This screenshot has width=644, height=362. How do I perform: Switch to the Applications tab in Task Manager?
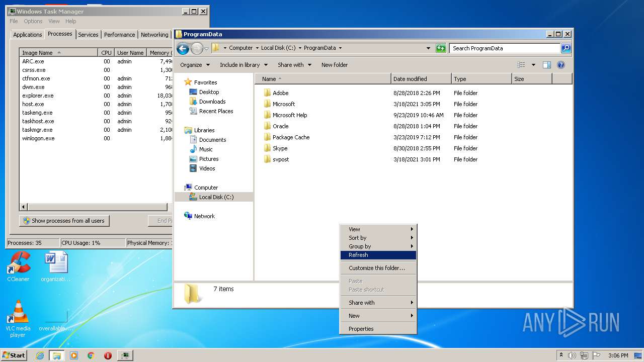click(x=27, y=35)
